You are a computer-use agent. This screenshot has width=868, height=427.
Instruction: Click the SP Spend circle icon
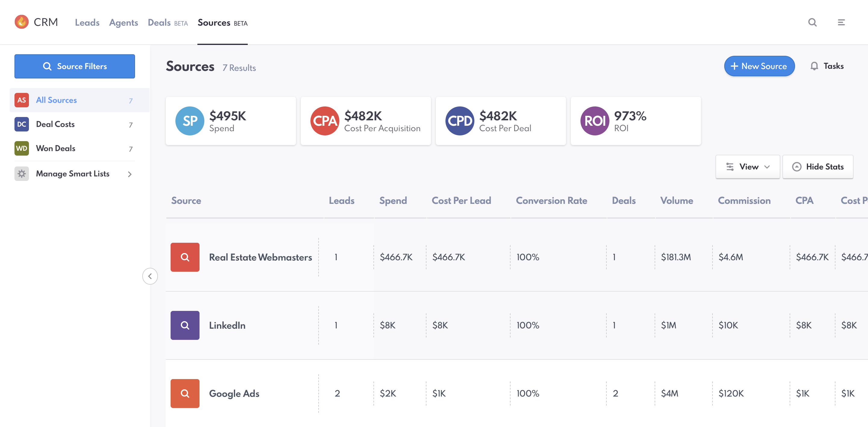click(190, 121)
